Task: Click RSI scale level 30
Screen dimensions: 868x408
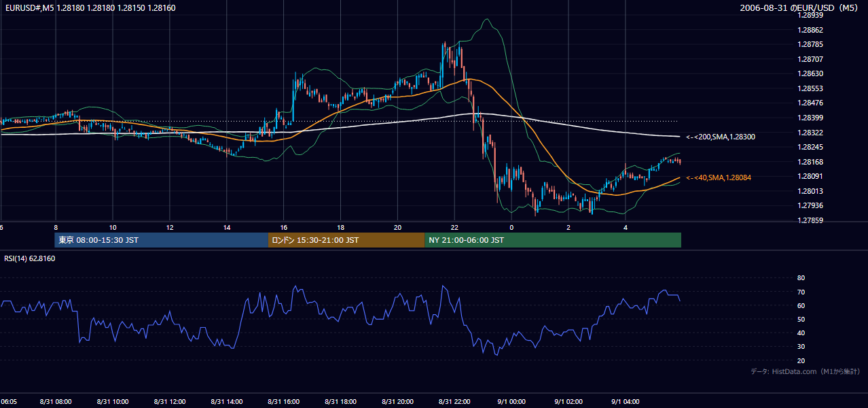Action: 801,347
